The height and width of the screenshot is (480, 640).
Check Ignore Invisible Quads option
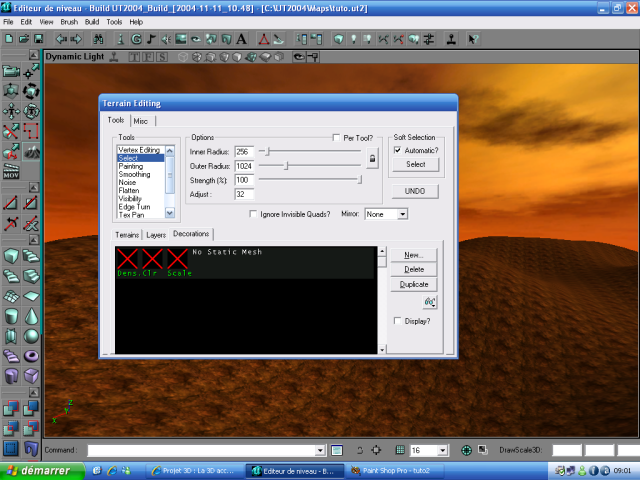(x=252, y=214)
